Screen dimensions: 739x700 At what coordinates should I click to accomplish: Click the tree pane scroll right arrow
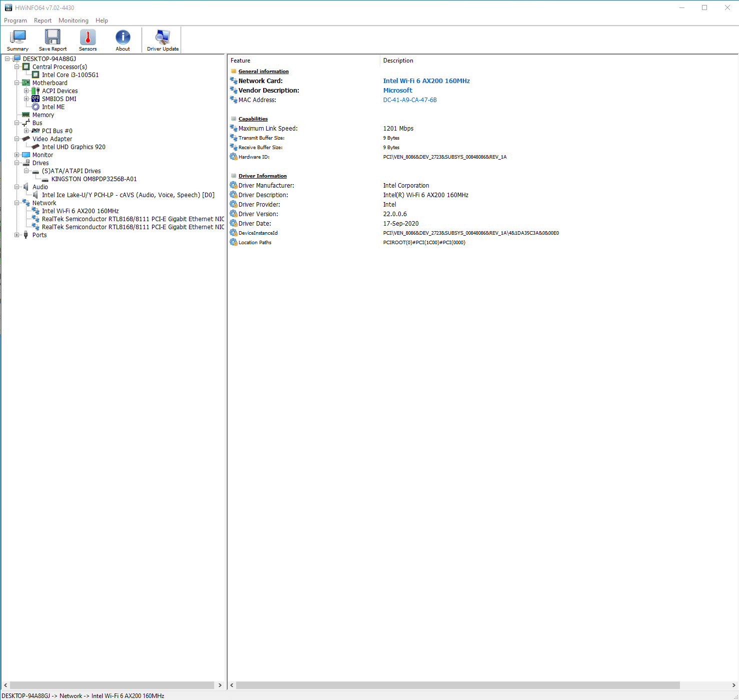pos(220,685)
